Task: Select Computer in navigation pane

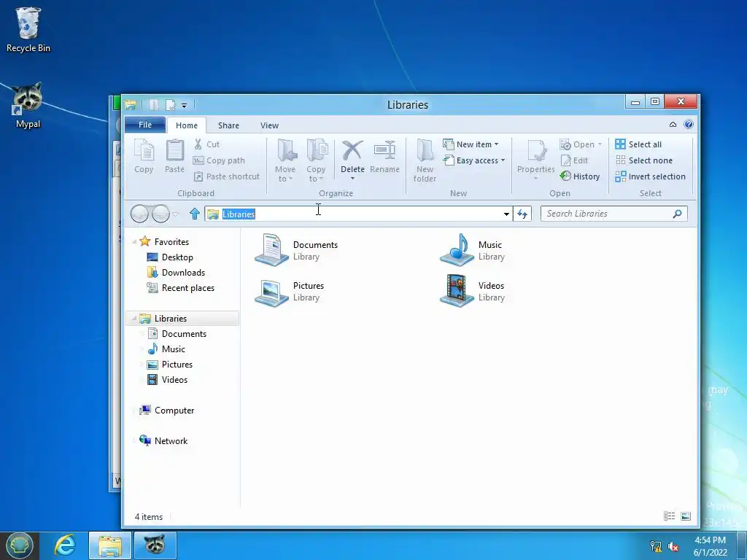Action: pyautogui.click(x=166, y=410)
